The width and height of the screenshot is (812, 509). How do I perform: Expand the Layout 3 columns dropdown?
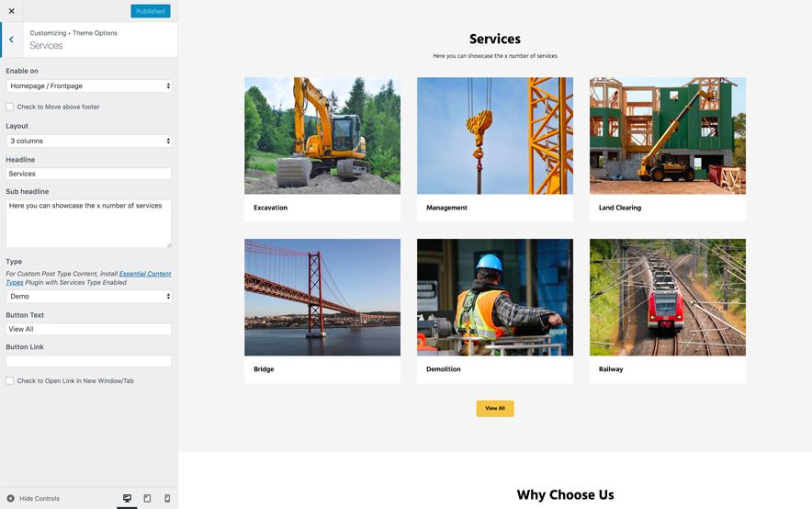88,141
